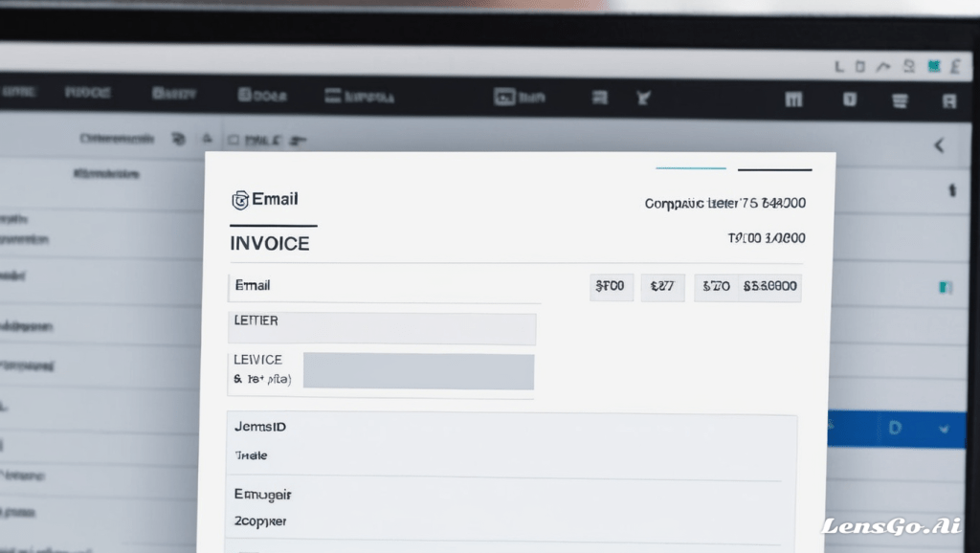This screenshot has height=553, width=980.
Task: Click the $5.36000 amount box
Action: point(770,286)
